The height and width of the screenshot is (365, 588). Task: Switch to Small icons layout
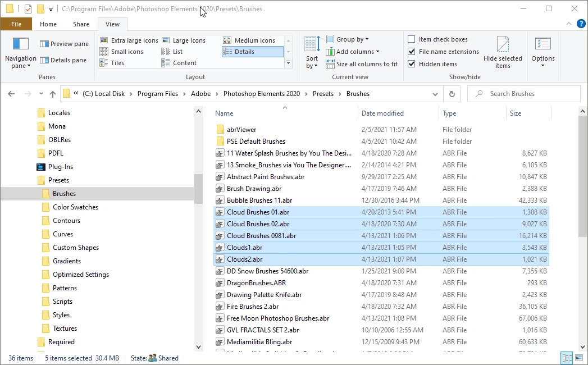(x=121, y=52)
